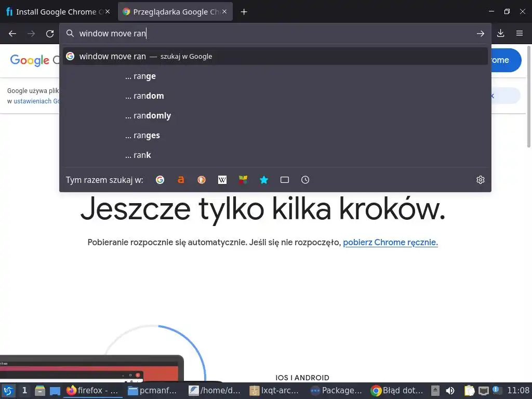Close the Przeglądarka Google Chrome tab
532x399 pixels.
pyautogui.click(x=224, y=11)
